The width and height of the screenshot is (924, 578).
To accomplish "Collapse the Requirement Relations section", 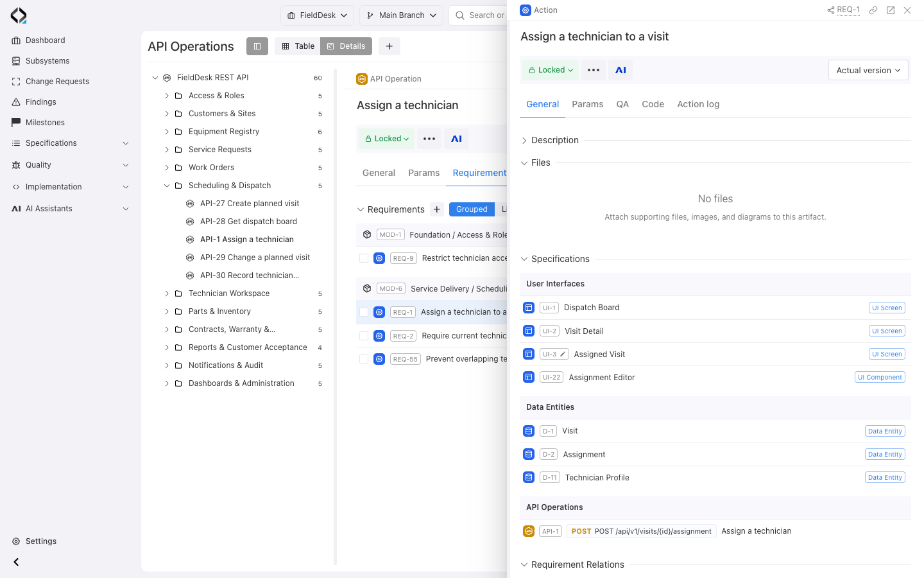I will coord(524,565).
